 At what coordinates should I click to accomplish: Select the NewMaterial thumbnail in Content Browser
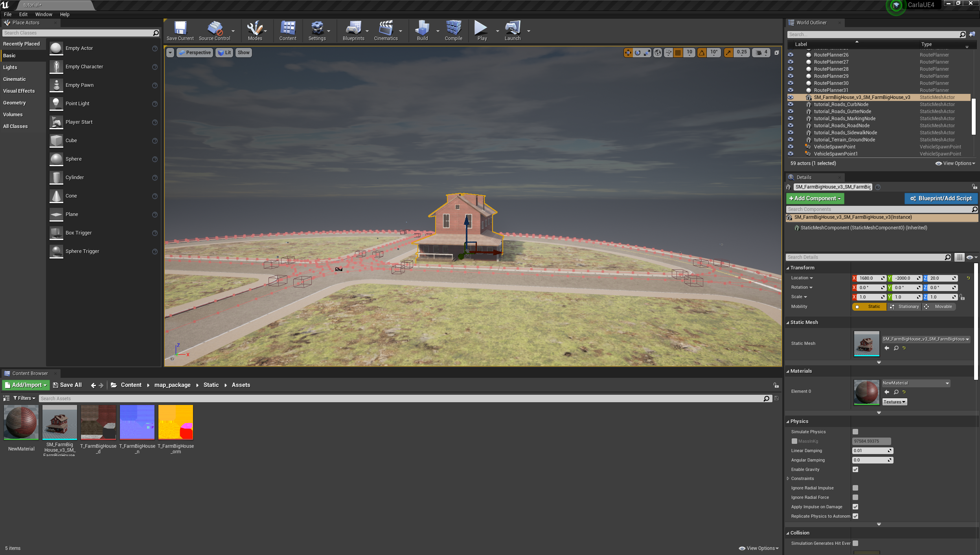(20, 422)
